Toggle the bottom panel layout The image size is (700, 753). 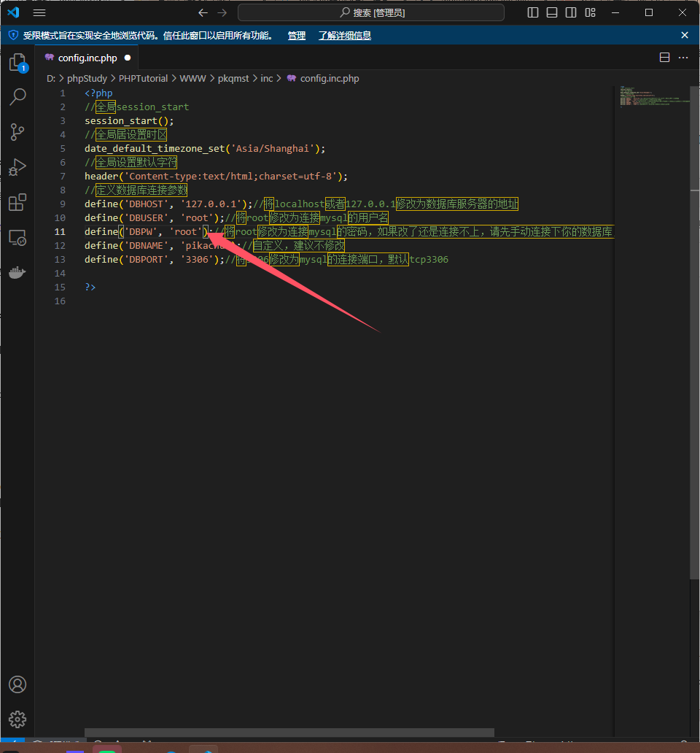click(552, 12)
